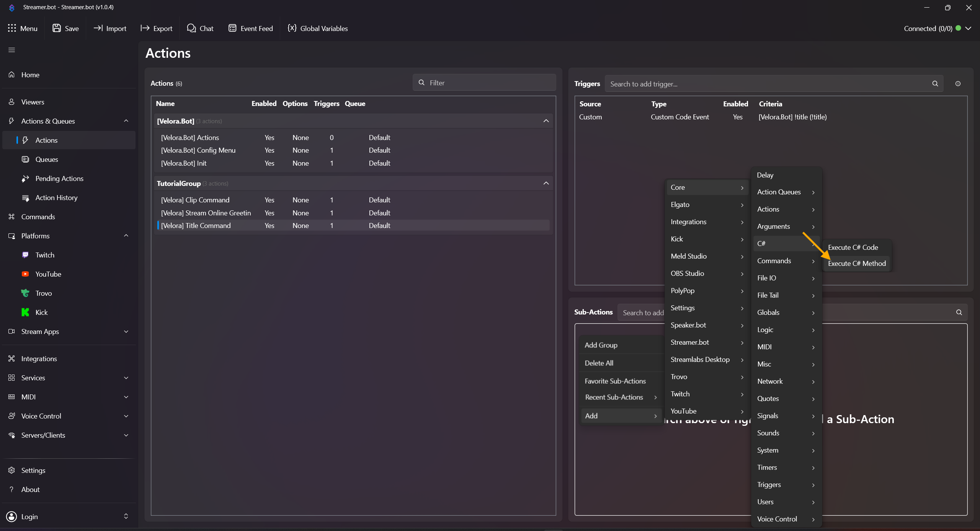Click the Twitch platform icon in sidebar
980x531 pixels.
pyautogui.click(x=25, y=255)
